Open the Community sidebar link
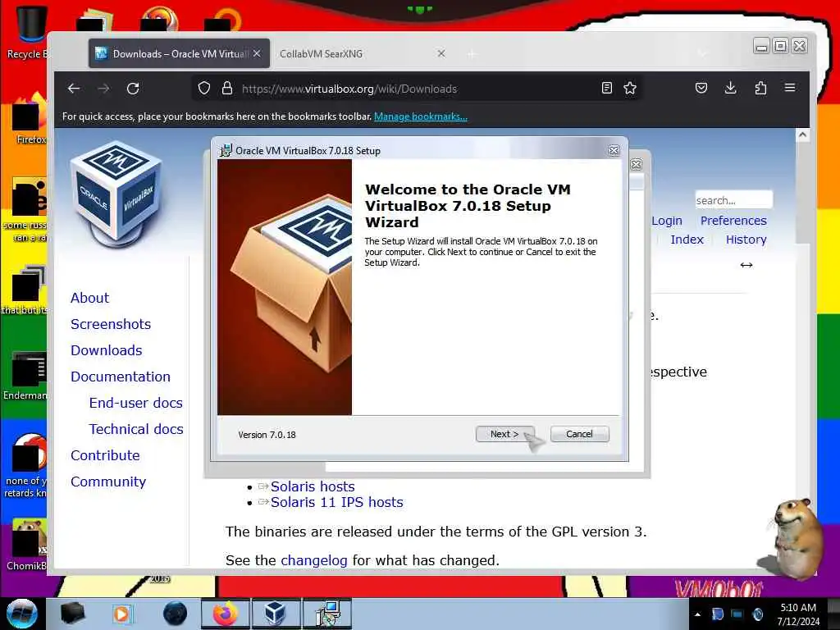This screenshot has height=630, width=840. tap(108, 482)
